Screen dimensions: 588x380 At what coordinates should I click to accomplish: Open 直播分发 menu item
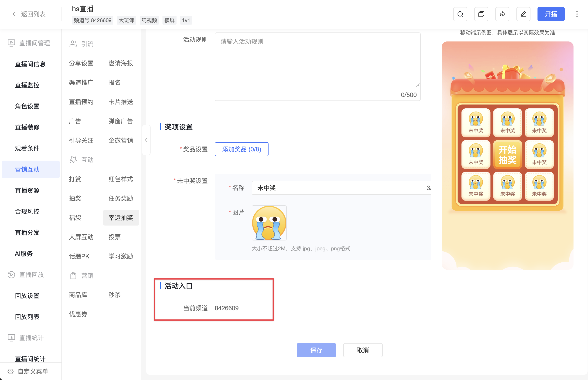click(x=27, y=233)
